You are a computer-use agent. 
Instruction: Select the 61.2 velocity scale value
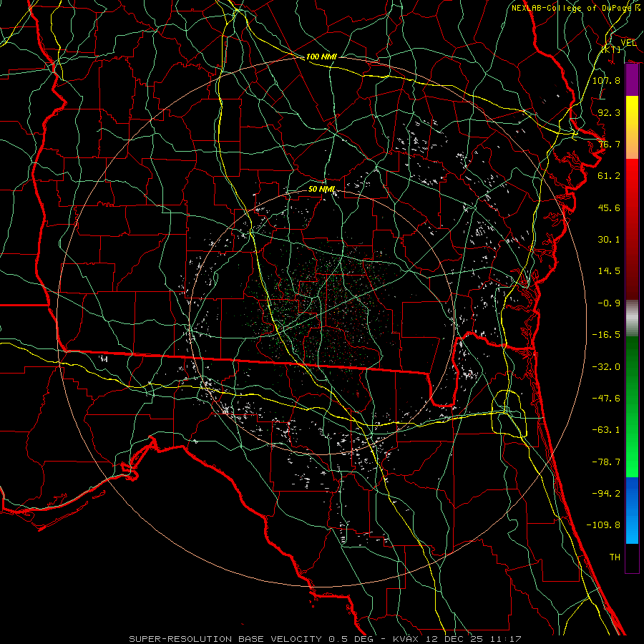click(x=609, y=176)
